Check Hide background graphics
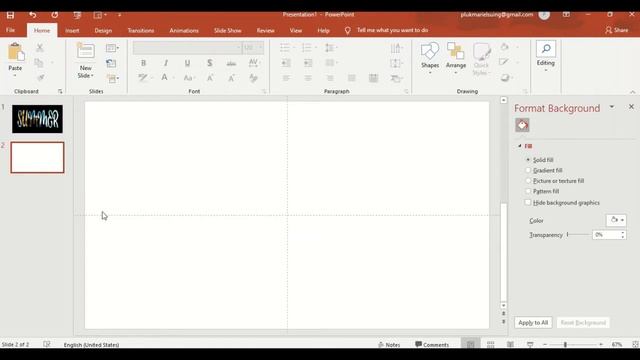 click(x=528, y=202)
